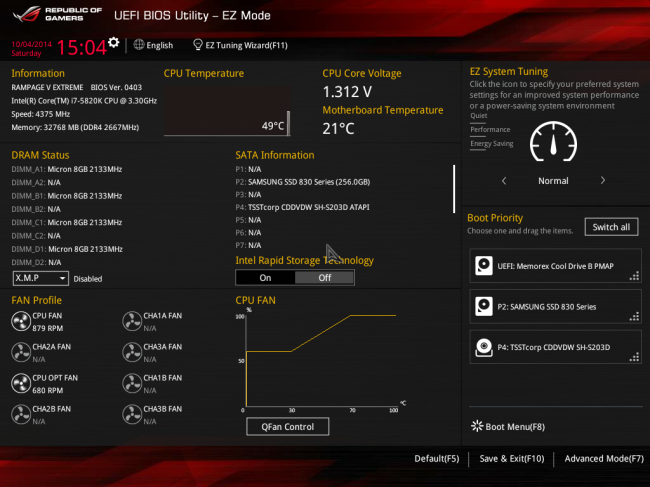
Task: Grab the drag handle of P2 SAMSUNG boot item
Action: click(634, 317)
